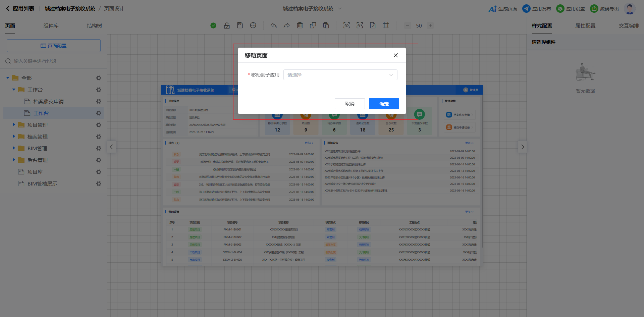Expand the BIM管理 folder
This screenshot has width=644, height=317.
coord(14,148)
